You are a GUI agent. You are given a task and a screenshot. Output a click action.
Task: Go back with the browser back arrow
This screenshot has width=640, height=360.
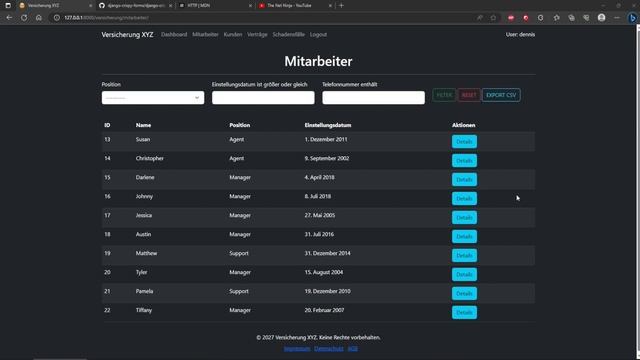tap(9, 18)
